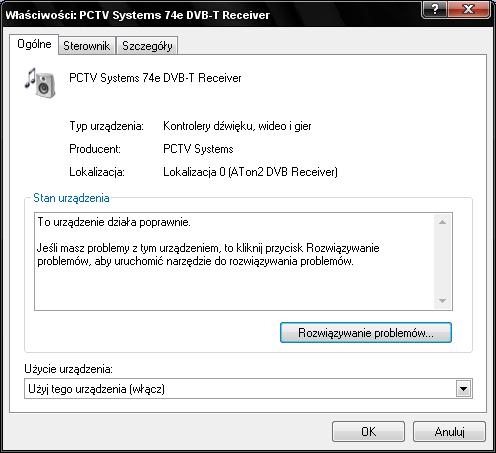Viewport: 496px width, 453px height.
Task: Click the 'Kontrolery dźwięku, wideo i gier' text
Action: tap(237, 126)
